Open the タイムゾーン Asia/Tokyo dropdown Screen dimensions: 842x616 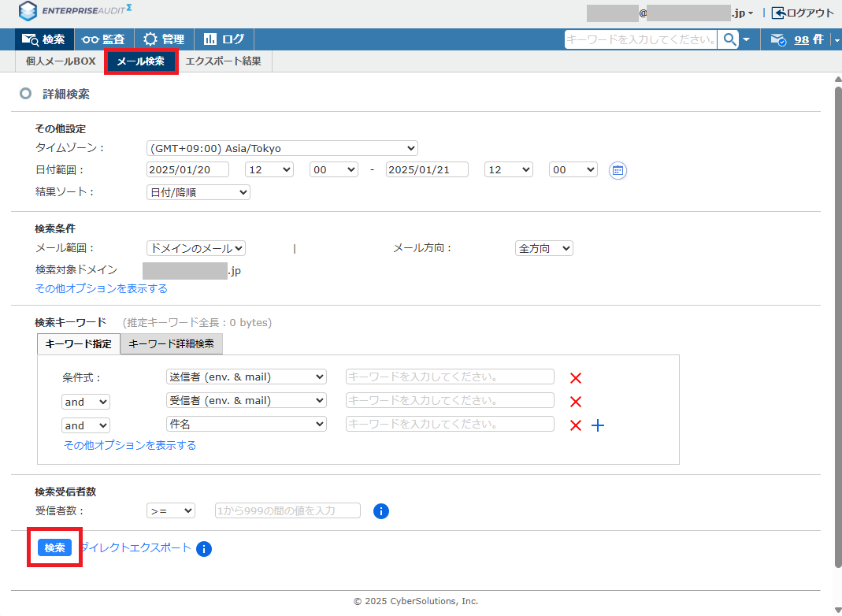[282, 148]
